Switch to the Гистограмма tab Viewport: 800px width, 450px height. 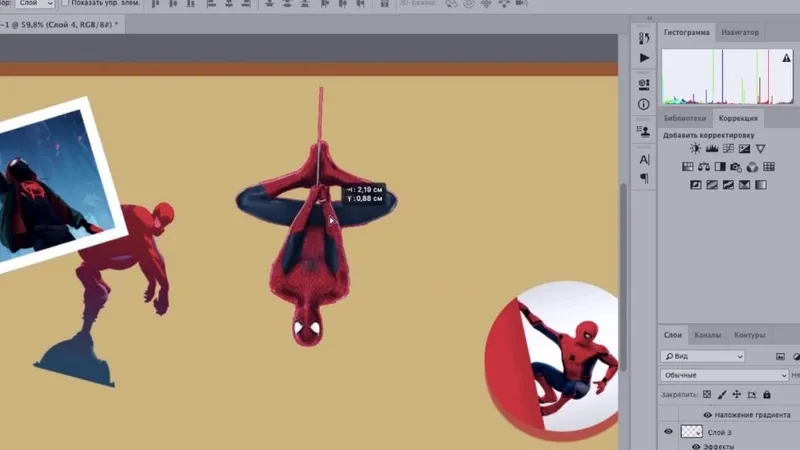(x=686, y=32)
